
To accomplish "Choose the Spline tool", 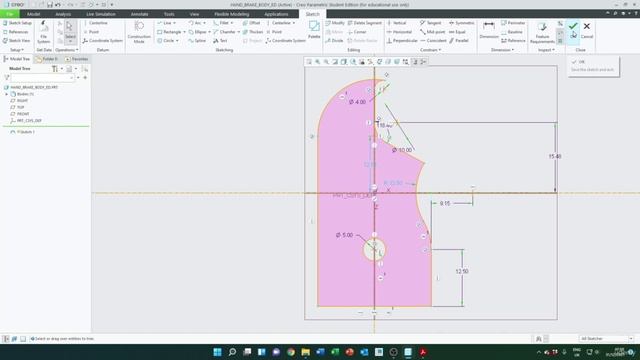I will tap(198, 41).
